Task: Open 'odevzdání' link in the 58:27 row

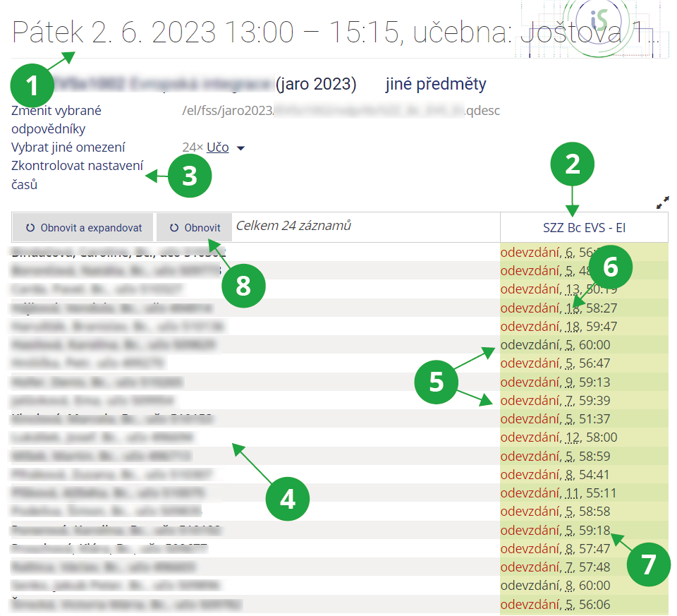Action: 531,308
